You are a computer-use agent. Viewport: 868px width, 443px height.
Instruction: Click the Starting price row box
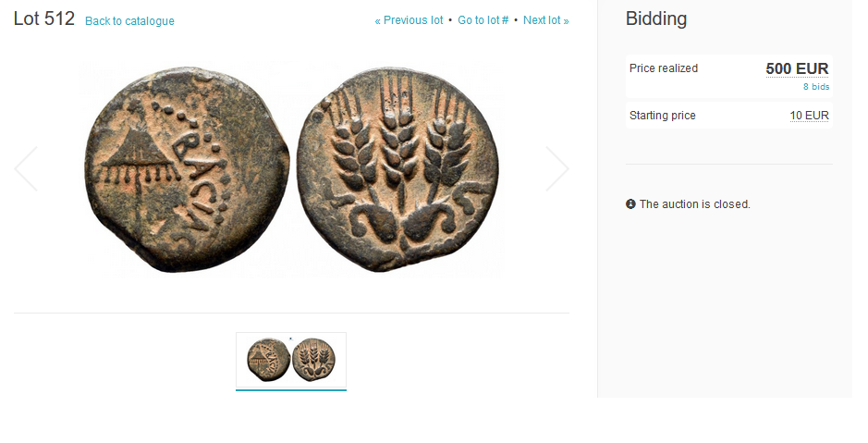click(729, 116)
